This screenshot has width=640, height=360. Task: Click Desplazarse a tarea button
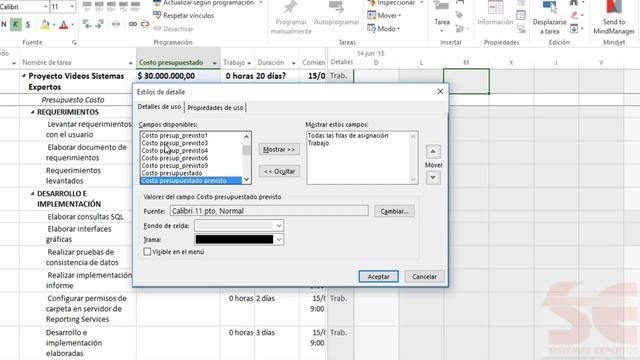click(549, 18)
